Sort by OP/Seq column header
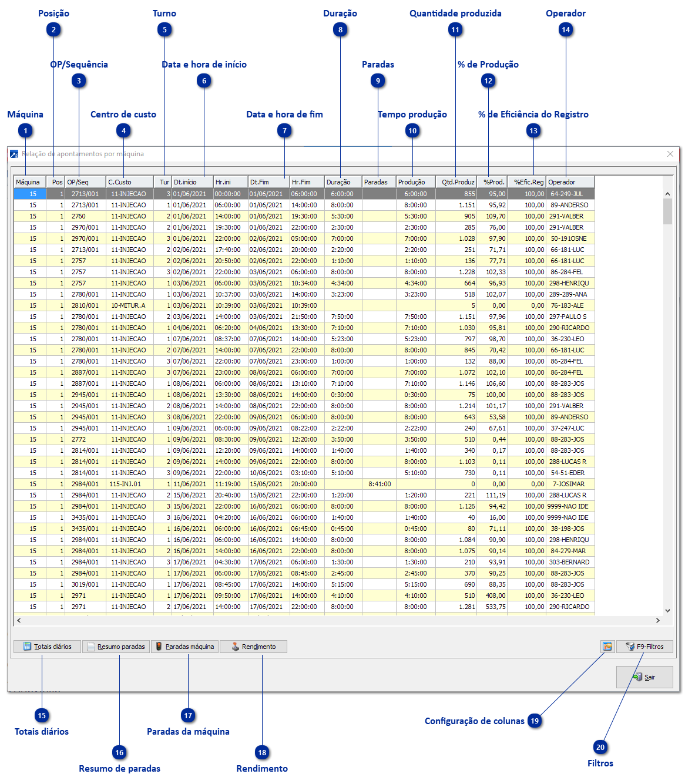Image resolution: width=685 pixels, height=784 pixels. (x=85, y=182)
